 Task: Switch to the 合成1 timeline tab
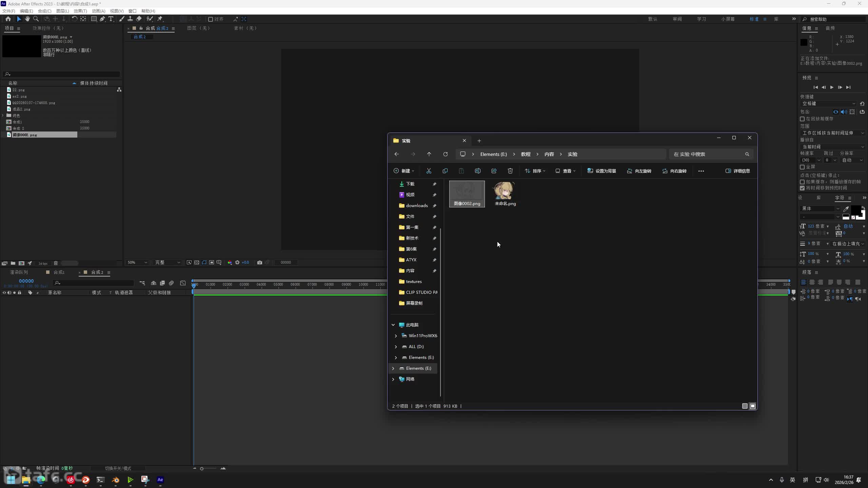pos(59,272)
